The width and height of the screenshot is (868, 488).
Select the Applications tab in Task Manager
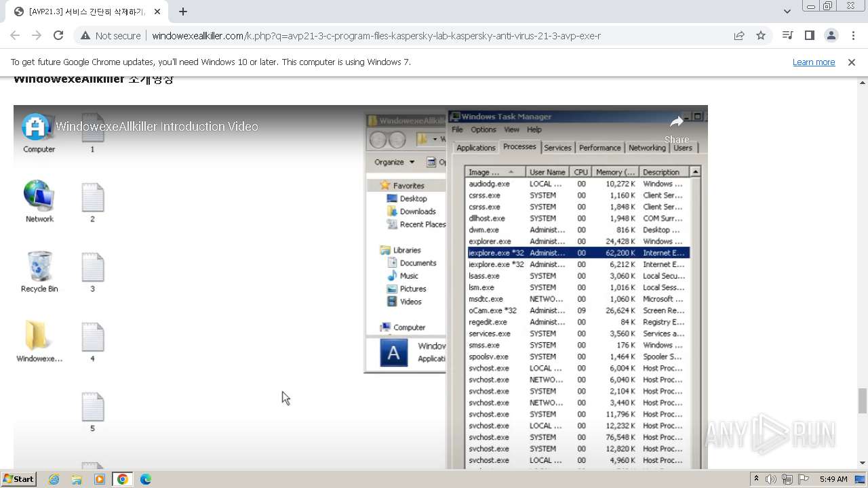475,148
